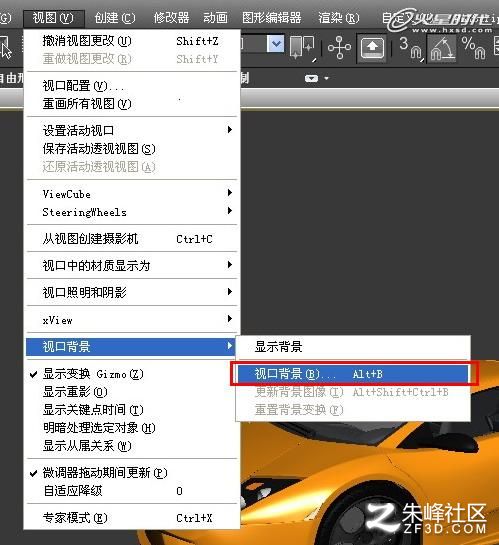Click the ribbon minimize icon
This screenshot has width=499, height=545.
click(312, 79)
